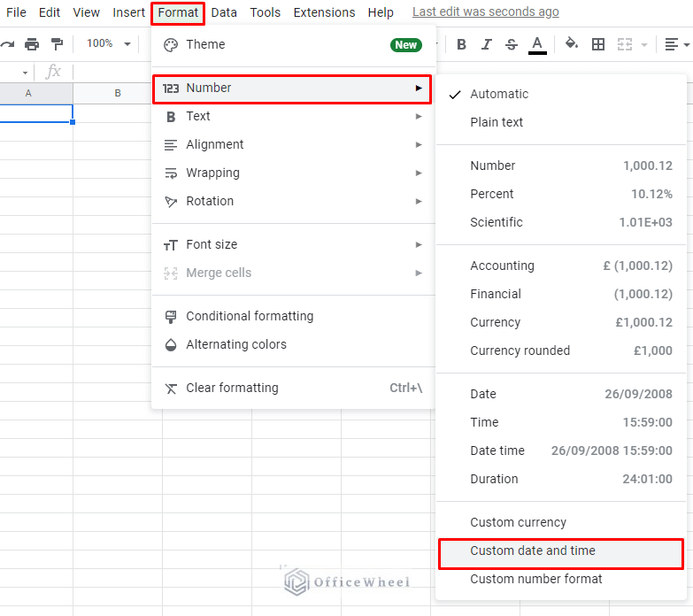This screenshot has height=616, width=693.
Task: Open the 'Last edit was seconds ago' link
Action: point(485,12)
